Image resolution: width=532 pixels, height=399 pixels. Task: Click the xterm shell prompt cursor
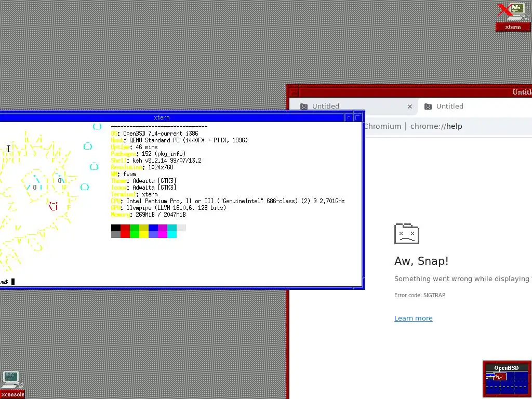tap(13, 282)
